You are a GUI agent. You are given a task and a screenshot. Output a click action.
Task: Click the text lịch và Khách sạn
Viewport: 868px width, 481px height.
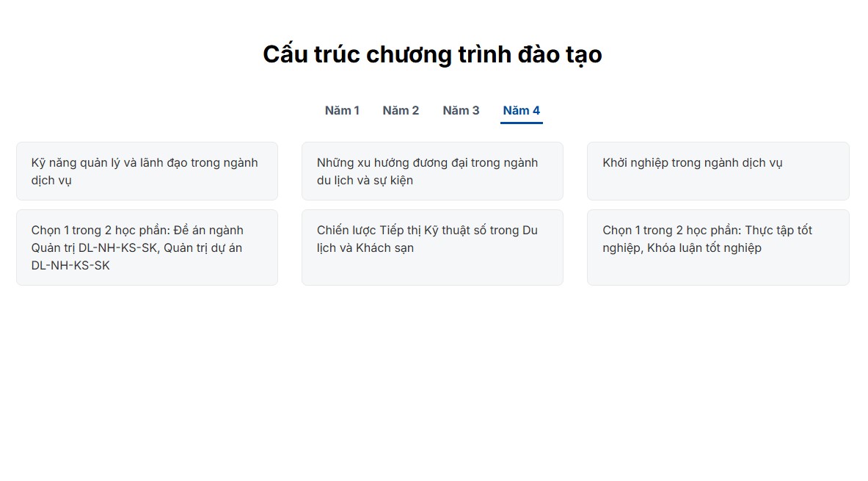tap(365, 248)
